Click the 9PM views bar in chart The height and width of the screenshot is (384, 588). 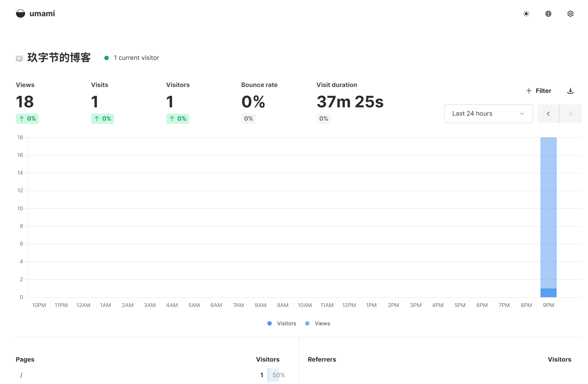(548, 212)
